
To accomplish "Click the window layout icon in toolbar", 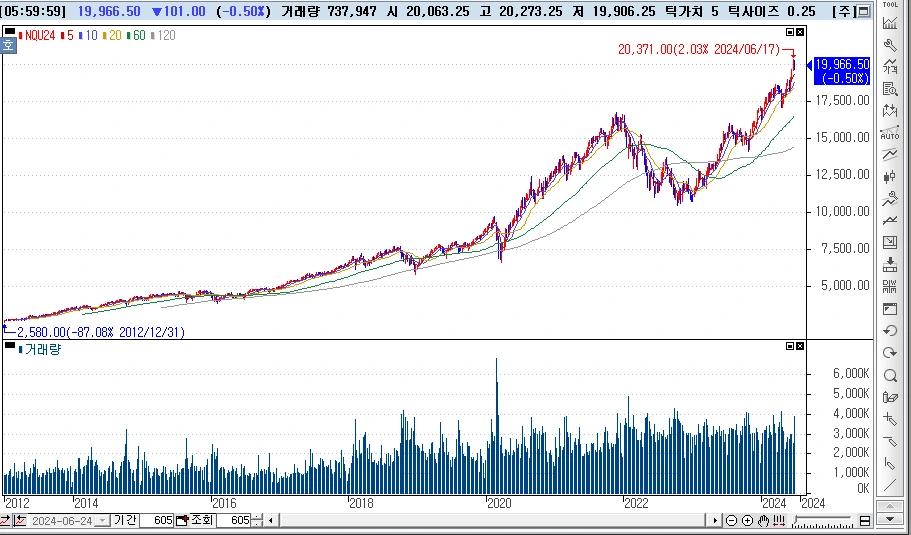I will 890,309.
